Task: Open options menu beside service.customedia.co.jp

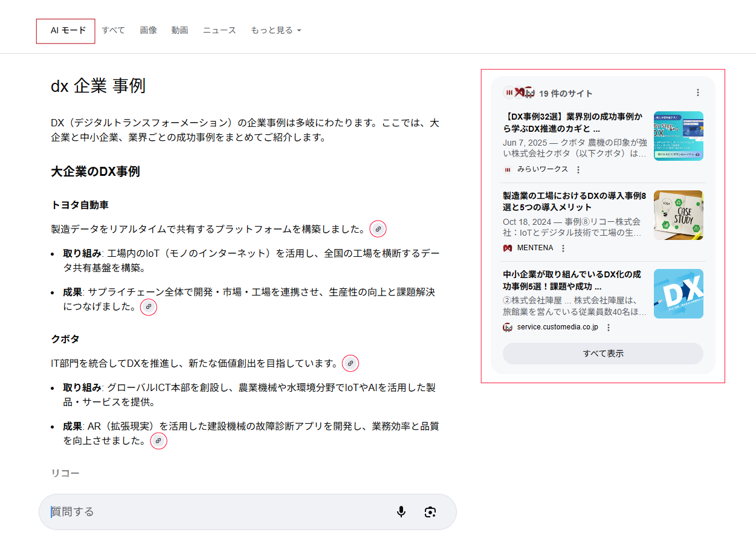Action: (x=609, y=328)
